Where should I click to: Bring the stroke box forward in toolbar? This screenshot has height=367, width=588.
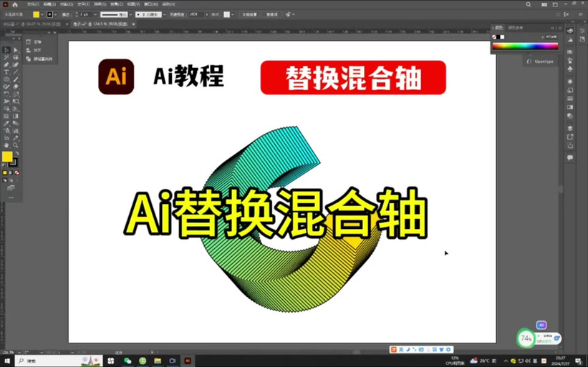[13, 162]
